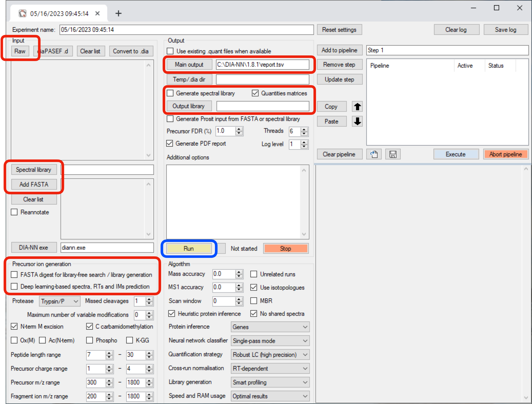The height and width of the screenshot is (404, 532).
Task: Enable FASTA digest for library-free search
Action: click(x=14, y=275)
